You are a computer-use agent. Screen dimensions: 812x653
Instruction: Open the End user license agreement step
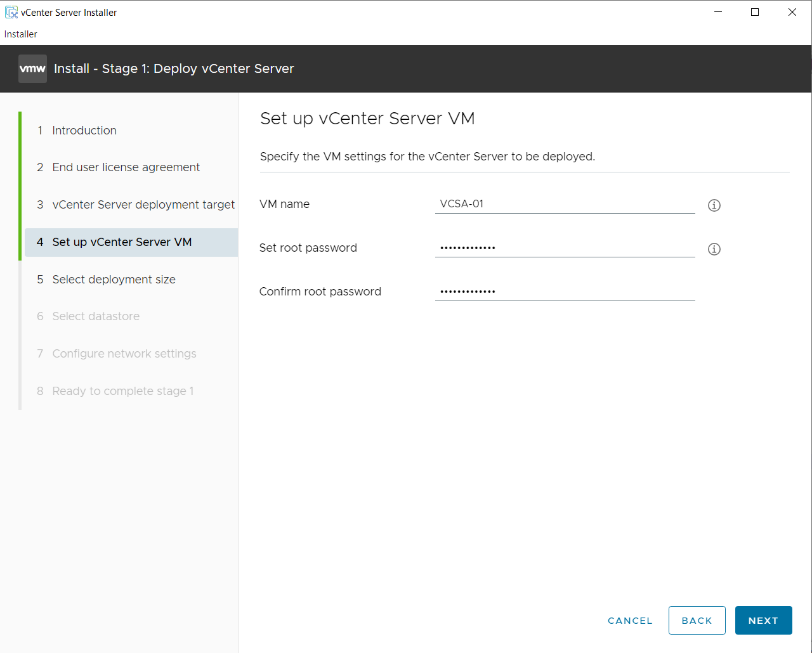click(126, 167)
